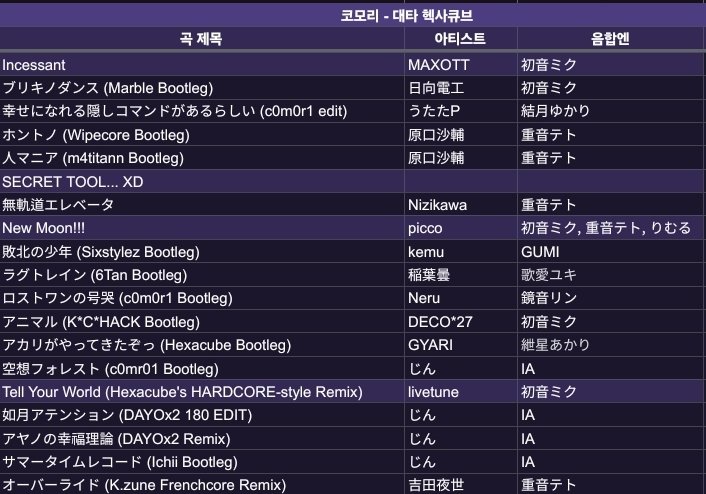
Task: Select the 곡 제목 column header
Action: click(201, 39)
